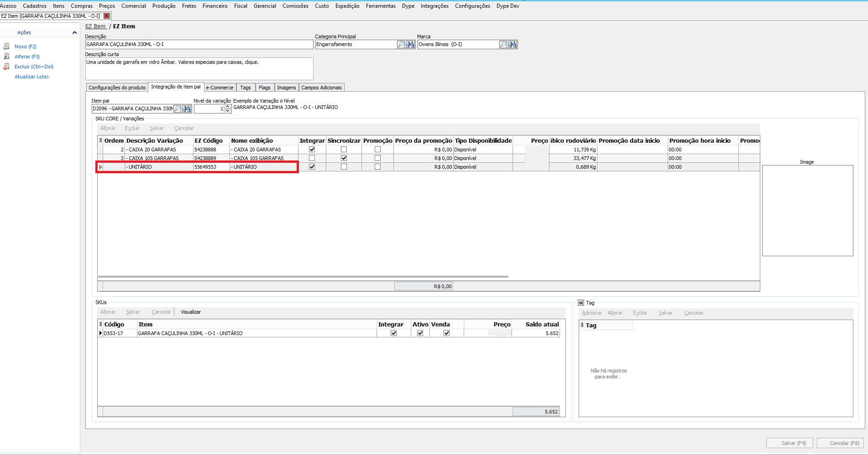Image resolution: width=868 pixels, height=455 pixels.
Task: Open Categoria Principal magnifier lookup
Action: click(401, 45)
